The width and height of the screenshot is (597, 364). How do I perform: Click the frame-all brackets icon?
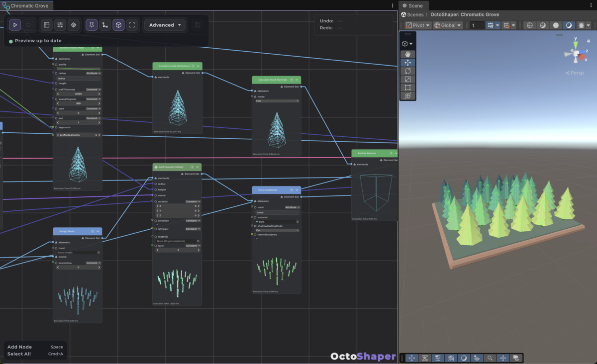132,25
